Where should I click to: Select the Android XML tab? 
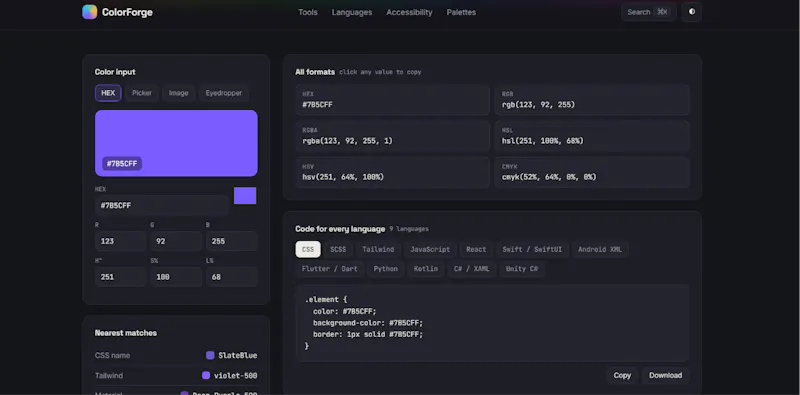pos(600,249)
